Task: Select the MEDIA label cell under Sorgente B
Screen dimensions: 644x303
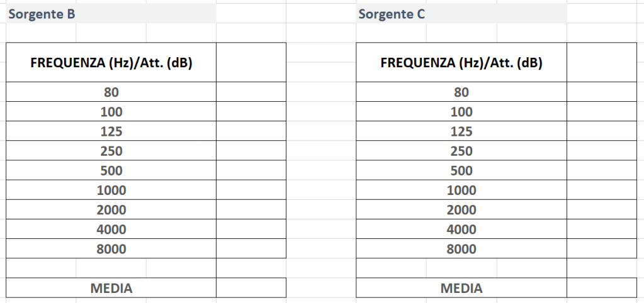Action: coord(111,288)
